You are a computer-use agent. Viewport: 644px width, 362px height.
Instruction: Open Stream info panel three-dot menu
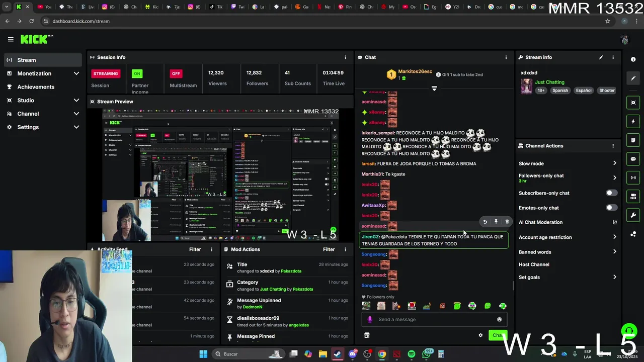(613, 57)
